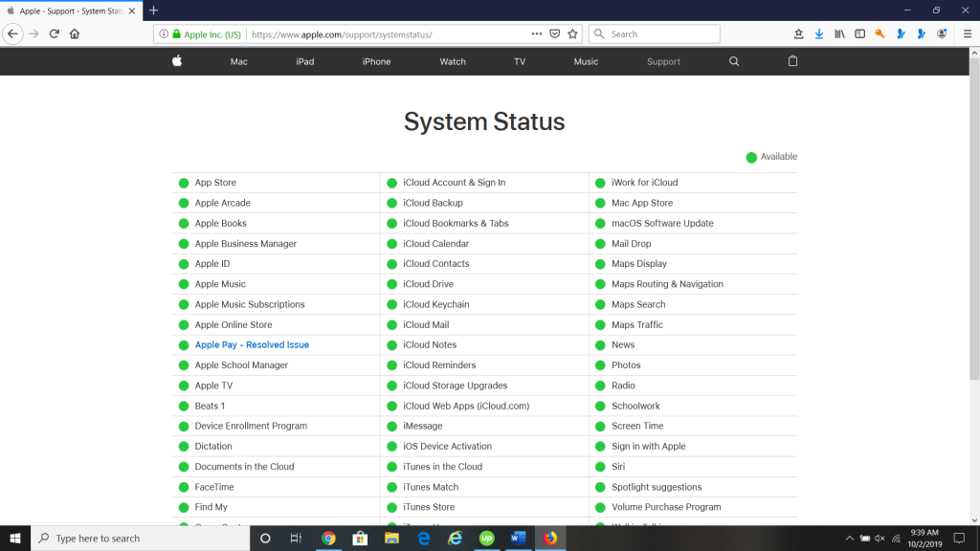The image size is (980, 551).
Task: Click the Maps Routing & Navigation row
Action: (693, 283)
